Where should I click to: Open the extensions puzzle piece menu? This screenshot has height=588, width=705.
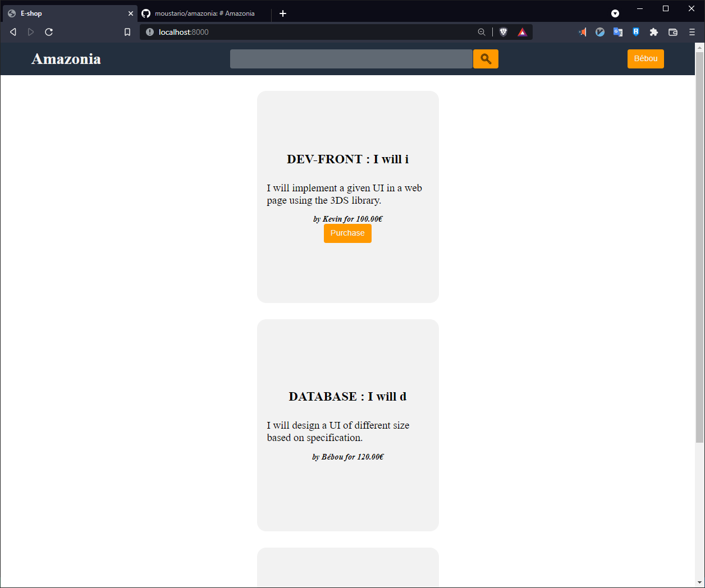(x=654, y=32)
